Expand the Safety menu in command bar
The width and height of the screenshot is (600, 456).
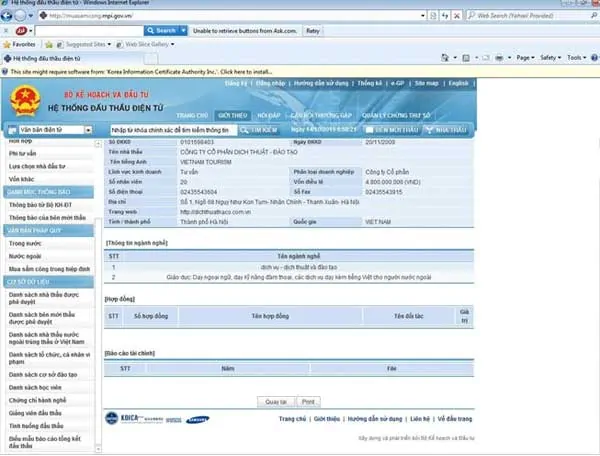point(552,58)
